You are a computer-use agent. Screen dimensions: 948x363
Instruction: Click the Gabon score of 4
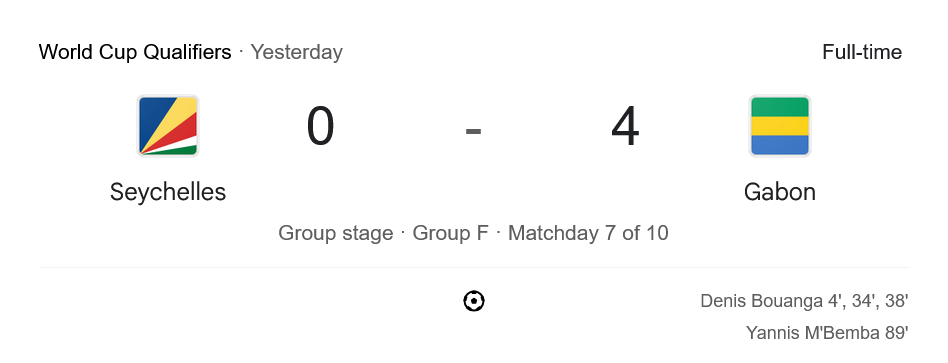point(625,126)
